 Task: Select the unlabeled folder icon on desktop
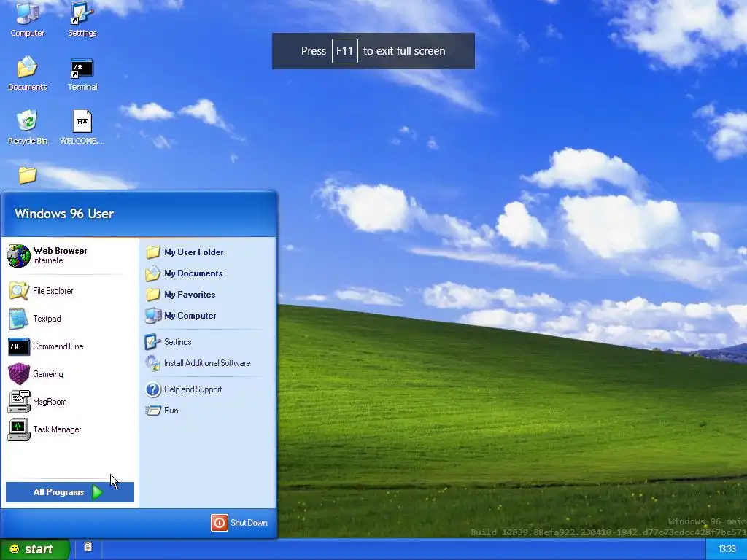(x=28, y=175)
